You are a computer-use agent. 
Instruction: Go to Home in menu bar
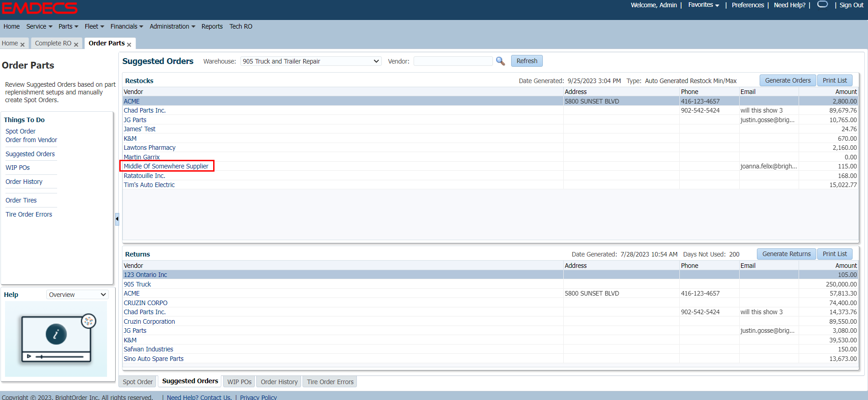point(11,26)
